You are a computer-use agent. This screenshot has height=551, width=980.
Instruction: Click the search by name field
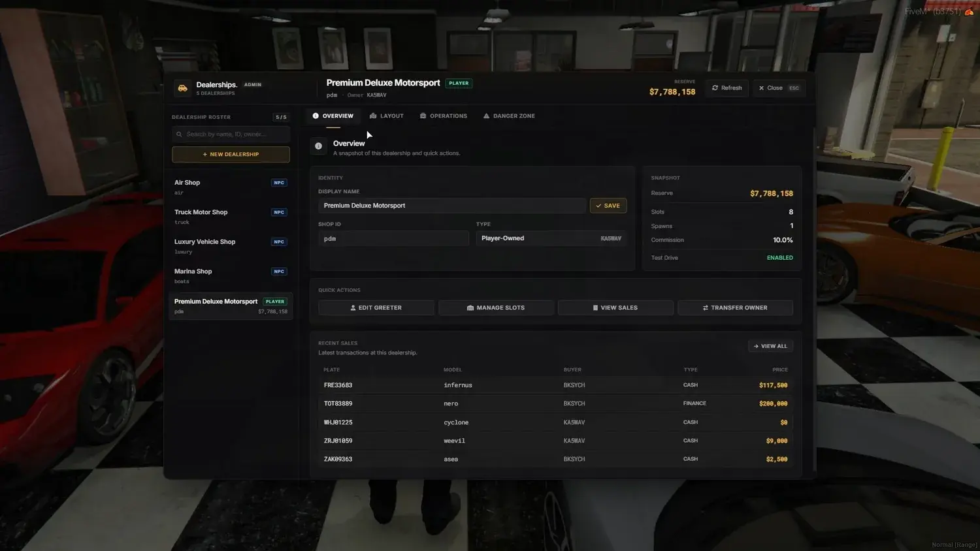tap(231, 134)
